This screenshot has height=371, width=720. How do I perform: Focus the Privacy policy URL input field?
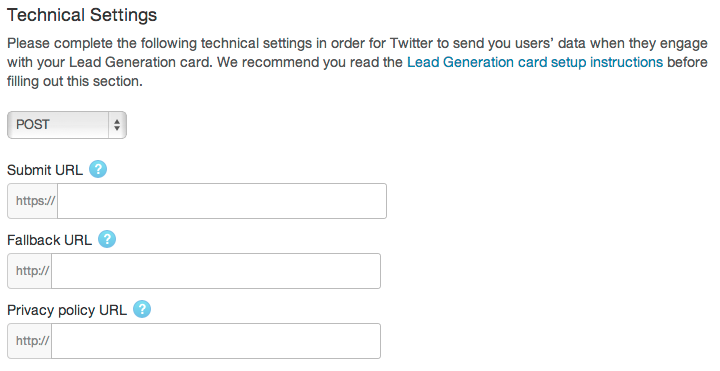216,341
